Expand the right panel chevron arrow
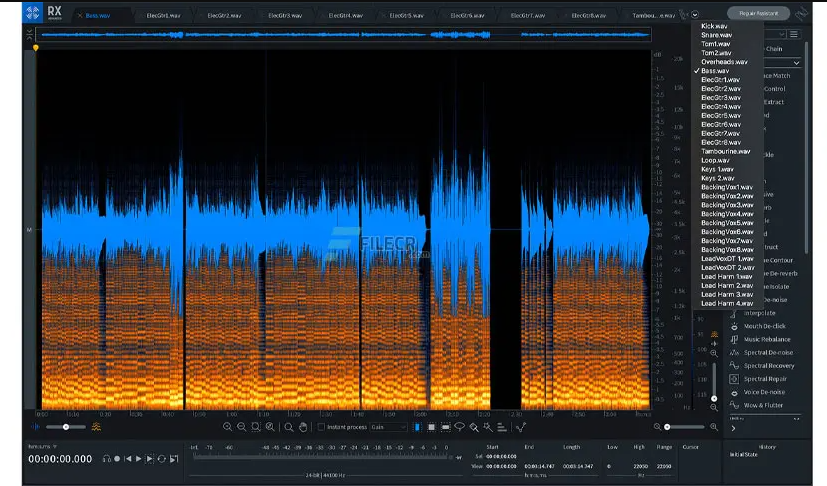 [x=734, y=428]
